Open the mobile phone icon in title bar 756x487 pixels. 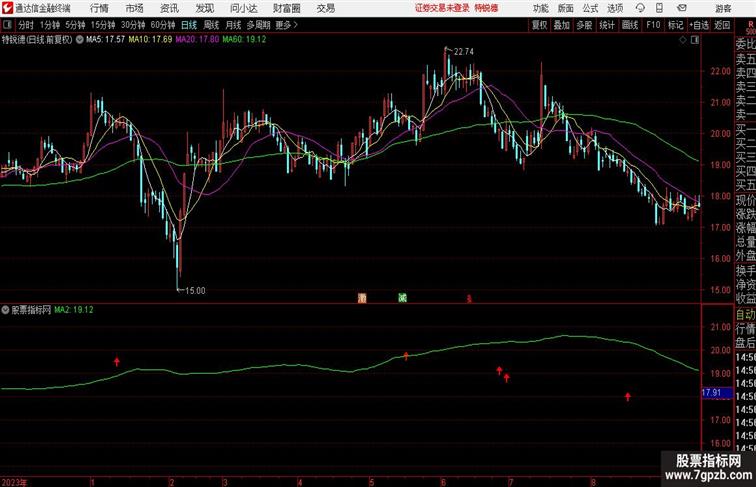coord(659,8)
